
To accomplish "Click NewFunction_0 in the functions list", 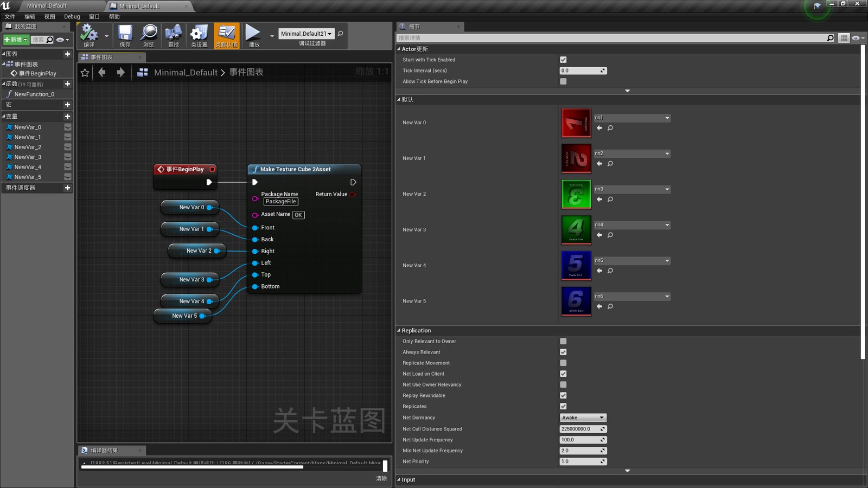I will [34, 94].
